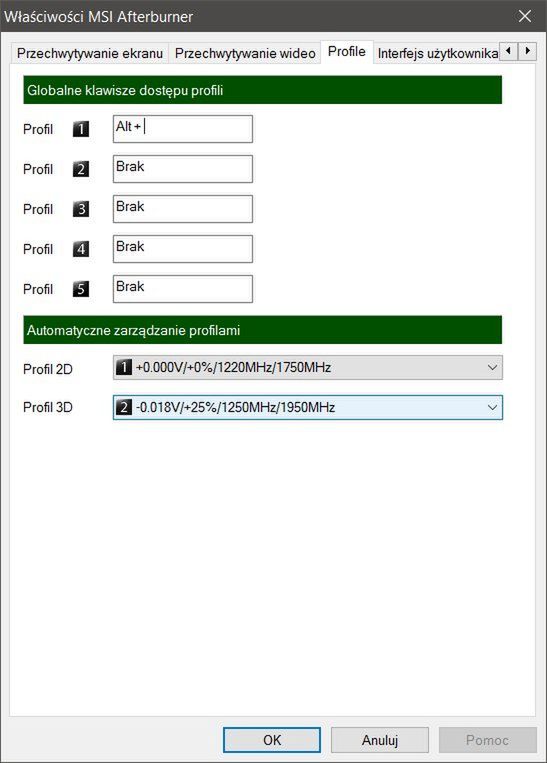Focus the Profil 3 hotkey field
The image size is (547, 763).
pos(182,209)
